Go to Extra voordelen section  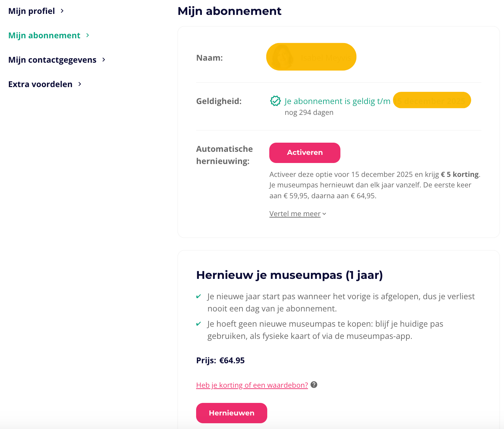40,84
